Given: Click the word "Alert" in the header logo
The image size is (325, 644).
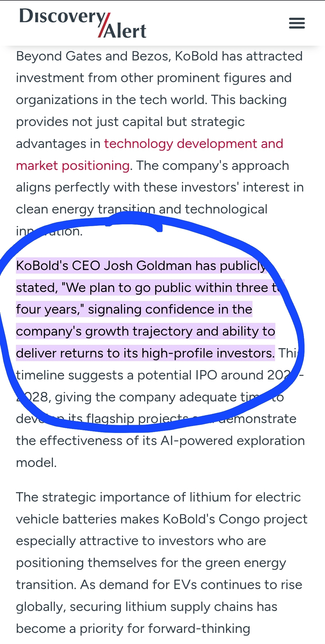Looking at the screenshot, I should pos(125,31).
